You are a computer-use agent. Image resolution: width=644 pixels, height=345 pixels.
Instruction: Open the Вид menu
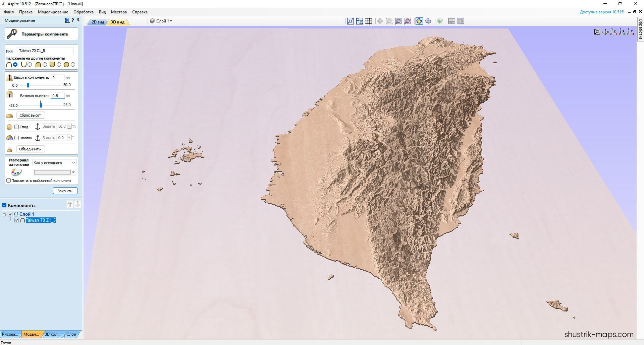tap(102, 12)
